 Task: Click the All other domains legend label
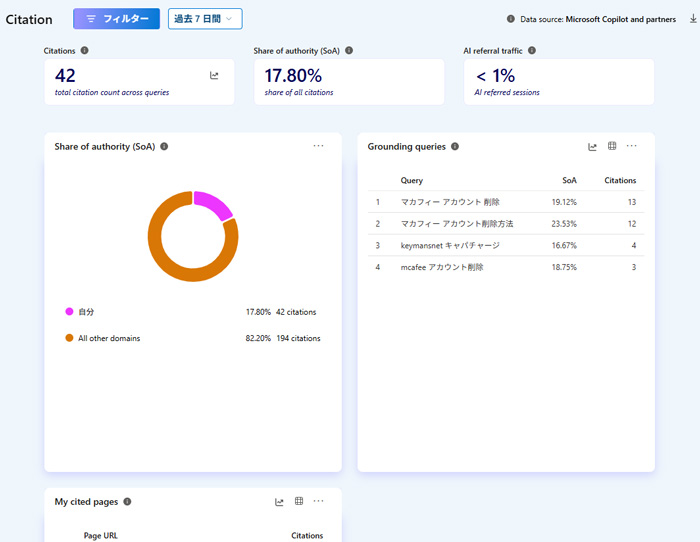click(x=109, y=338)
